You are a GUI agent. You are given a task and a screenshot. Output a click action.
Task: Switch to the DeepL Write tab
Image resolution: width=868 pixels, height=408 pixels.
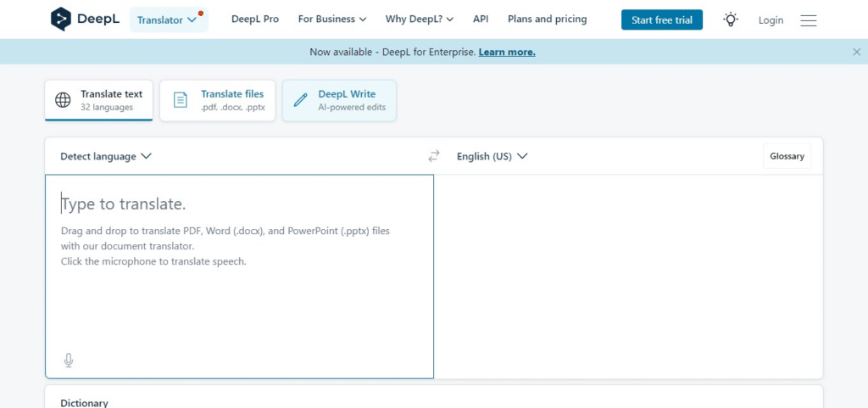coord(339,100)
